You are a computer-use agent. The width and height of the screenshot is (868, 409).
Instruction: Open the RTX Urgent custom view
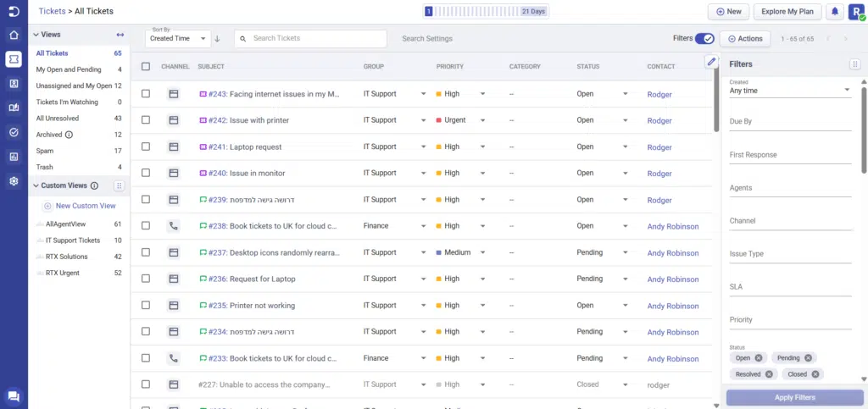tap(64, 273)
